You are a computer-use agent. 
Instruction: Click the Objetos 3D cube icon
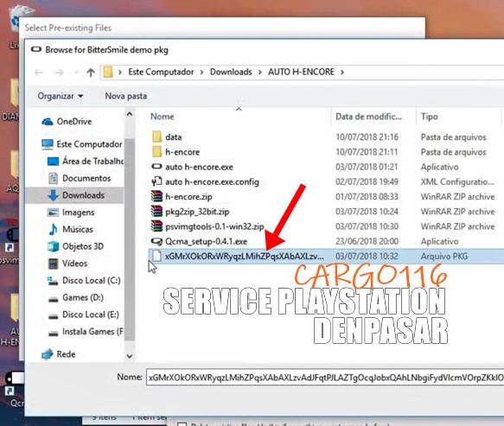click(x=53, y=246)
